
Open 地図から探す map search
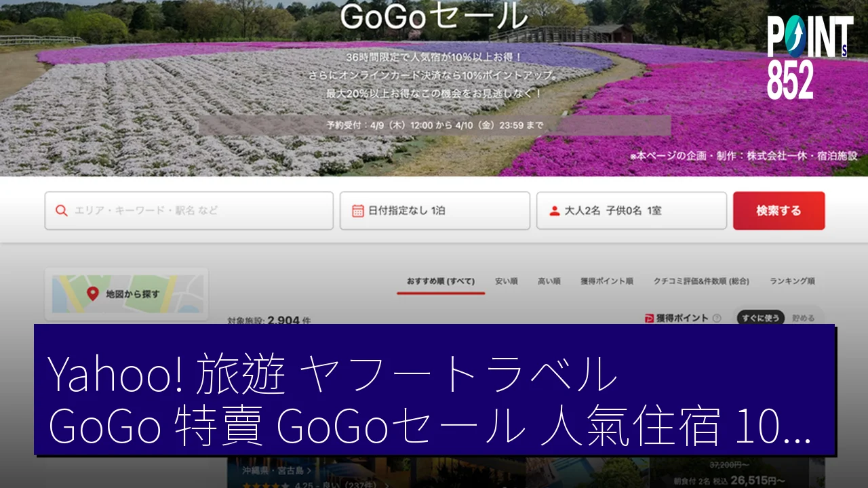[x=127, y=294]
